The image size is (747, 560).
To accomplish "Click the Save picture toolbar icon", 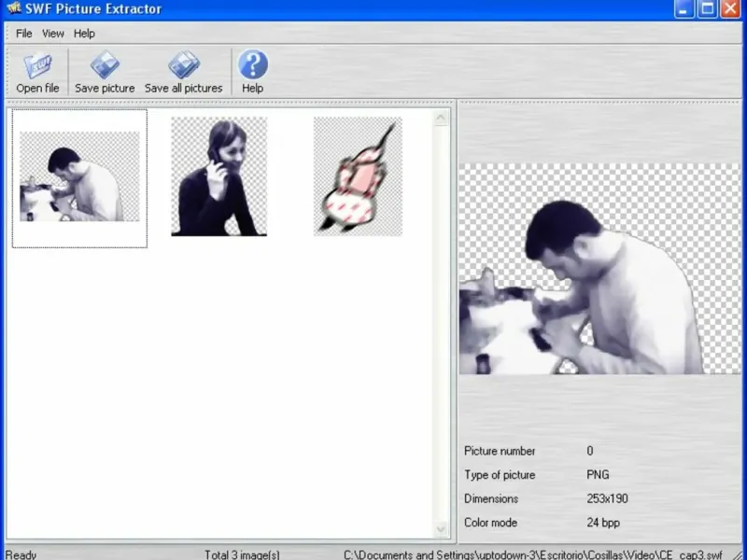I will 105,73.
